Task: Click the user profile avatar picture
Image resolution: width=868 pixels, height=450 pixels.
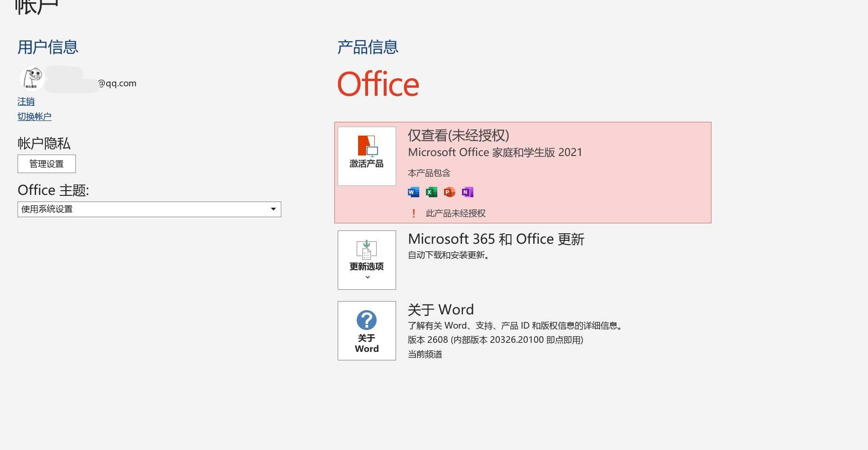Action: (32, 78)
